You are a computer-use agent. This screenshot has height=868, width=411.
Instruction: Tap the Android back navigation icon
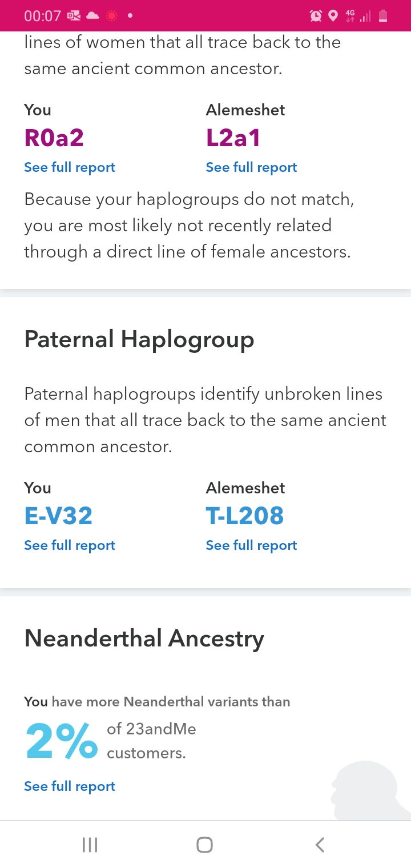320,845
